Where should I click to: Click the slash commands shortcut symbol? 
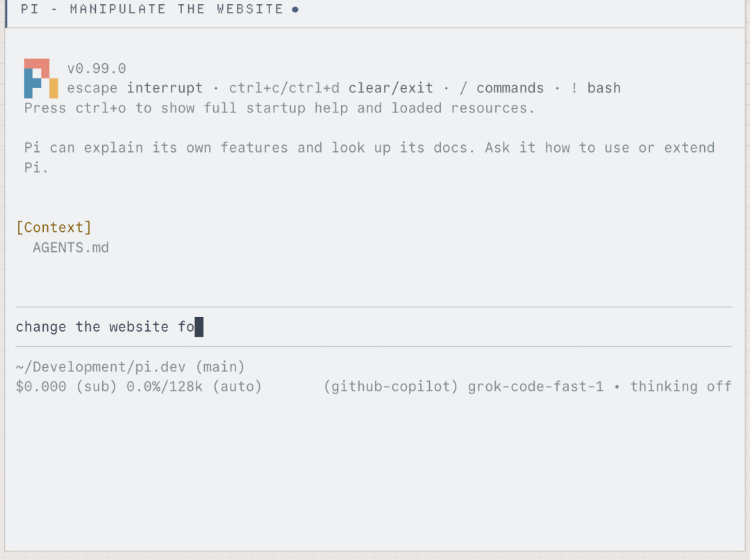(463, 88)
